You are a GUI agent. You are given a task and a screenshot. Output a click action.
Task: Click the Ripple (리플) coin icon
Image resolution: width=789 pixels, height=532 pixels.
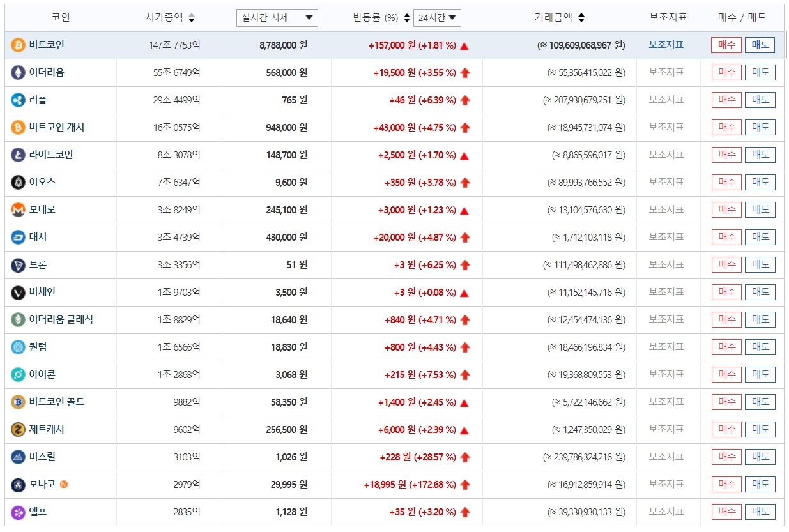[x=18, y=100]
